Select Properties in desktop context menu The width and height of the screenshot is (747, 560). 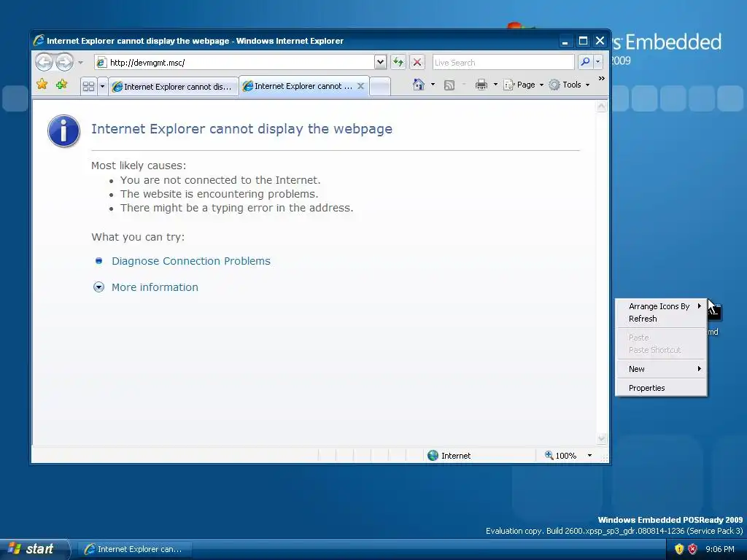pos(661,388)
